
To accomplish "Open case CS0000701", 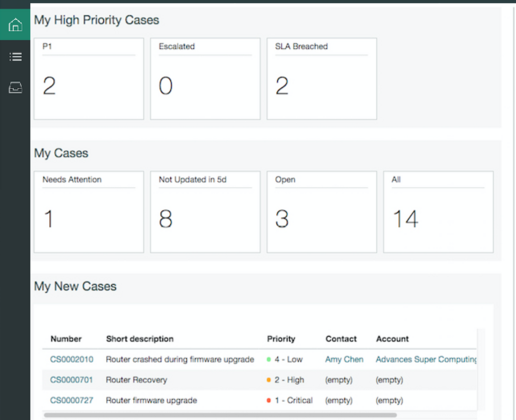I will coord(71,380).
